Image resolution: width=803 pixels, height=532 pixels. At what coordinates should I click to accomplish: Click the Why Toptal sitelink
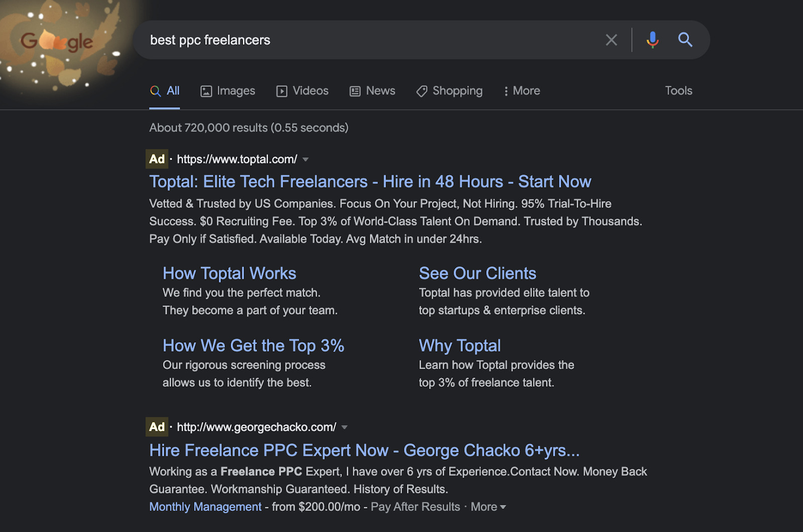460,345
